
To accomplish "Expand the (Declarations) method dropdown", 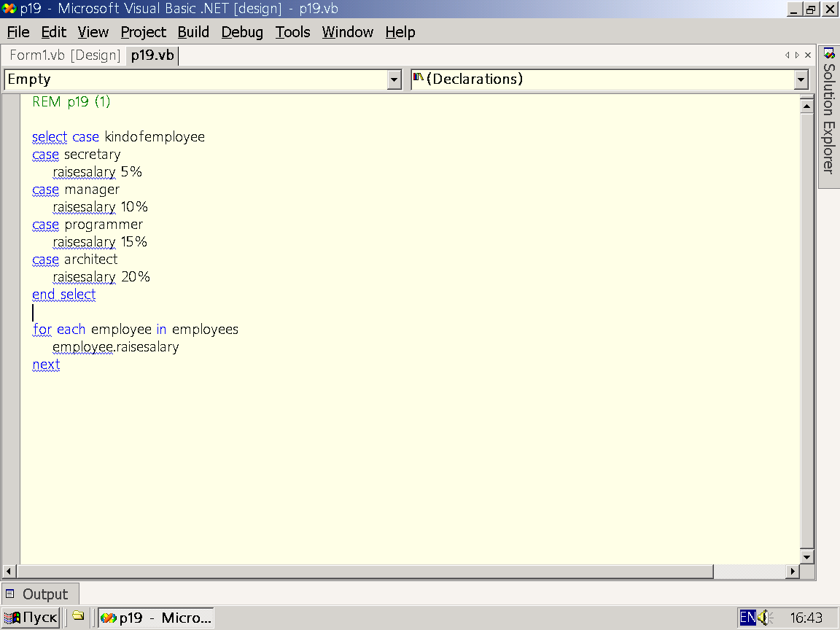I will (x=801, y=79).
